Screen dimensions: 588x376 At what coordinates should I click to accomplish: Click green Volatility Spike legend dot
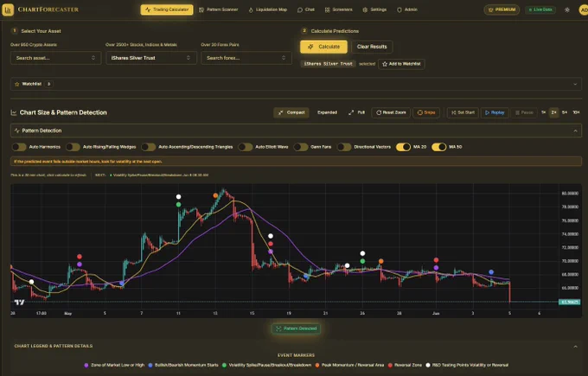coord(224,365)
